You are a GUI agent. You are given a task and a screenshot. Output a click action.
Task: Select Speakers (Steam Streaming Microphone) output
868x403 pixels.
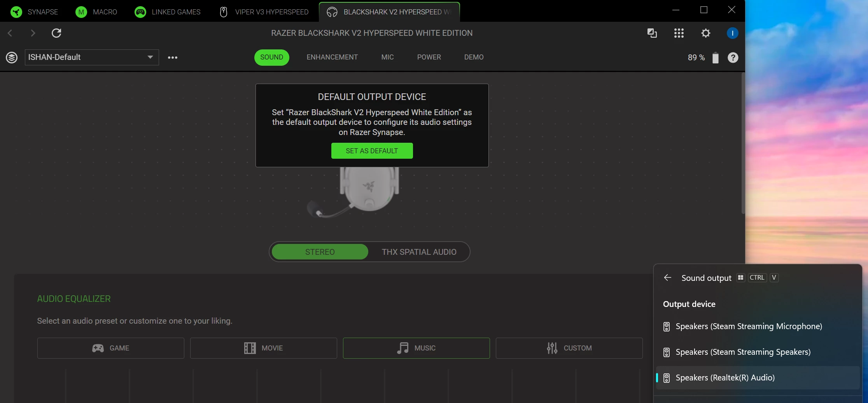[758, 326]
